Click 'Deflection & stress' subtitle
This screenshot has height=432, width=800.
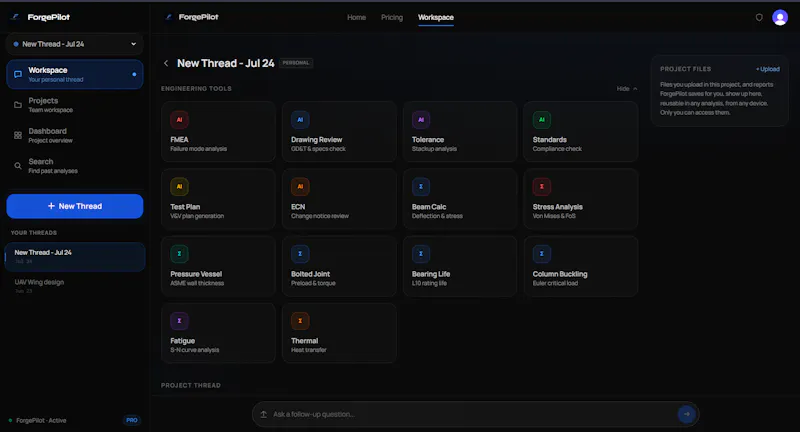(x=437, y=216)
